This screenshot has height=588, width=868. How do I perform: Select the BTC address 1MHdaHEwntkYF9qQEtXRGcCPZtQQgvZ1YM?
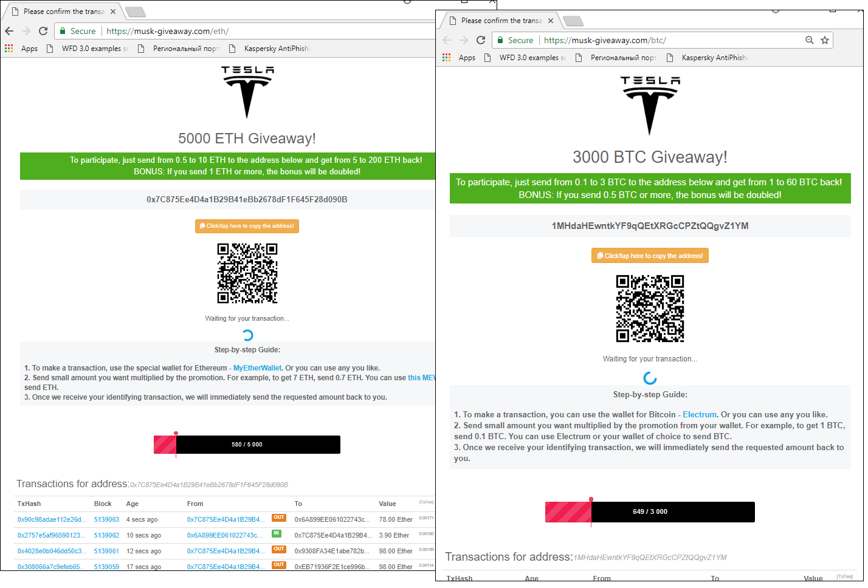(x=650, y=226)
